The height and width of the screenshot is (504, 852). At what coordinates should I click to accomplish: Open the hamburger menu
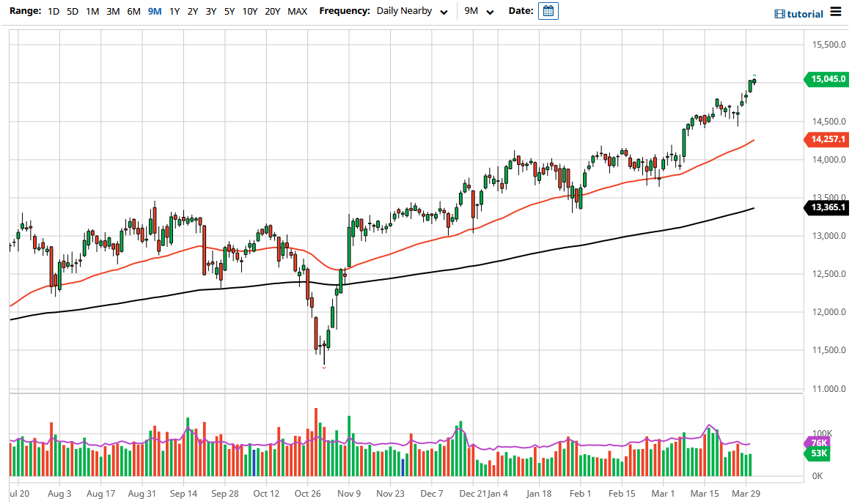(835, 12)
